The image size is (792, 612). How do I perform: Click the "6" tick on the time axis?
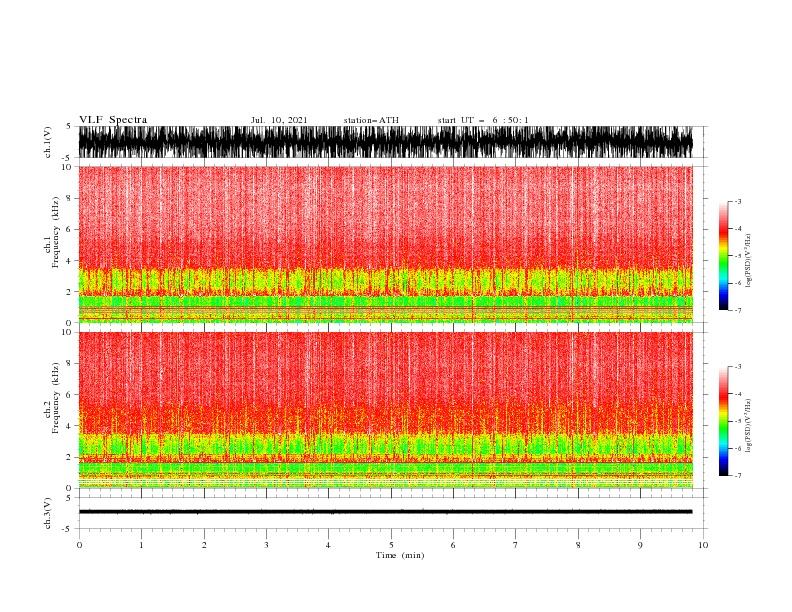pos(453,545)
